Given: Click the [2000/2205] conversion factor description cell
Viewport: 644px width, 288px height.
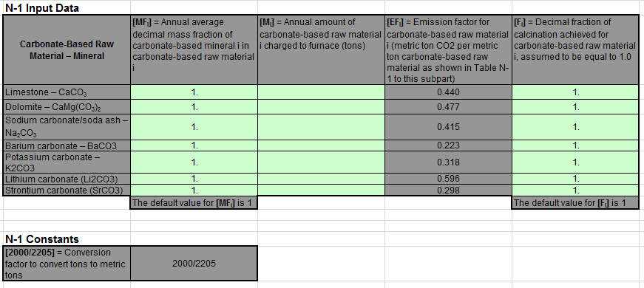Looking at the screenshot, I should click(x=67, y=264).
